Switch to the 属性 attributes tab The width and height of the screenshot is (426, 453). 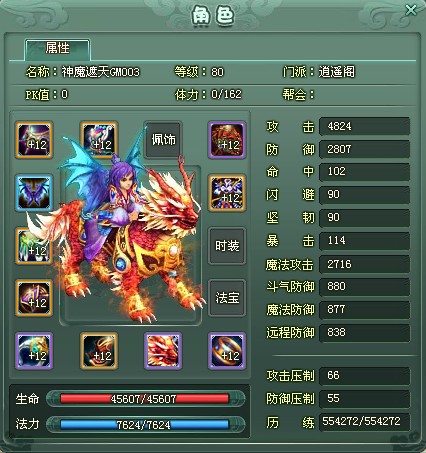coord(57,49)
